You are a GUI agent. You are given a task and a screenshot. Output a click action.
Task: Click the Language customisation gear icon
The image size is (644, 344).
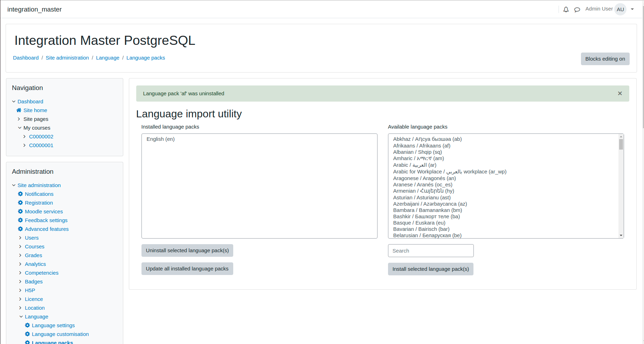click(27, 334)
